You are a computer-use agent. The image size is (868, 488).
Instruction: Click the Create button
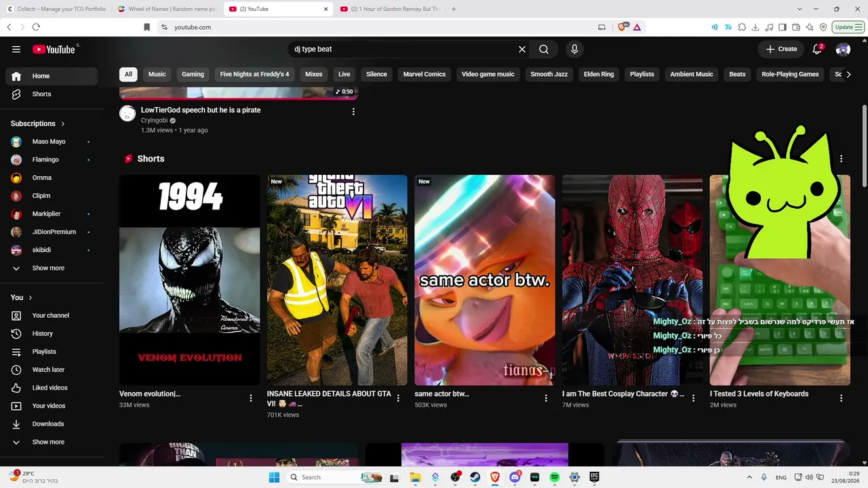click(781, 49)
